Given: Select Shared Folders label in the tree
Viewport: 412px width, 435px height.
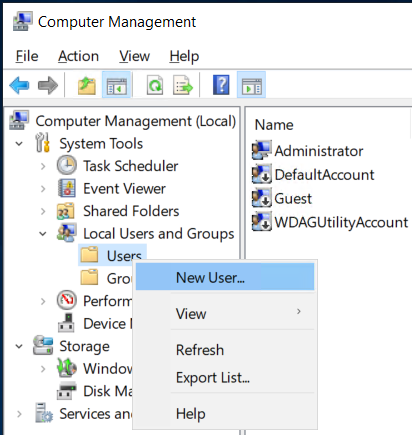Looking at the screenshot, I should click(131, 211).
